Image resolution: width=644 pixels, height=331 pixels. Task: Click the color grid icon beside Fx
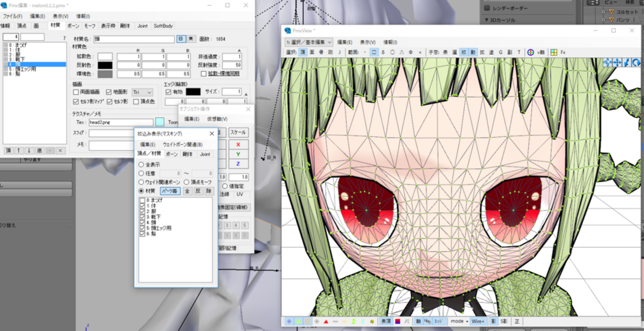[x=553, y=52]
